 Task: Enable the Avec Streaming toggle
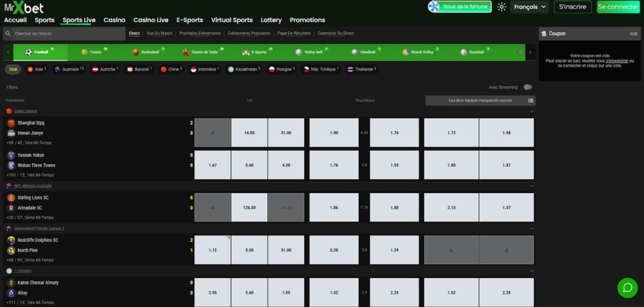click(527, 87)
